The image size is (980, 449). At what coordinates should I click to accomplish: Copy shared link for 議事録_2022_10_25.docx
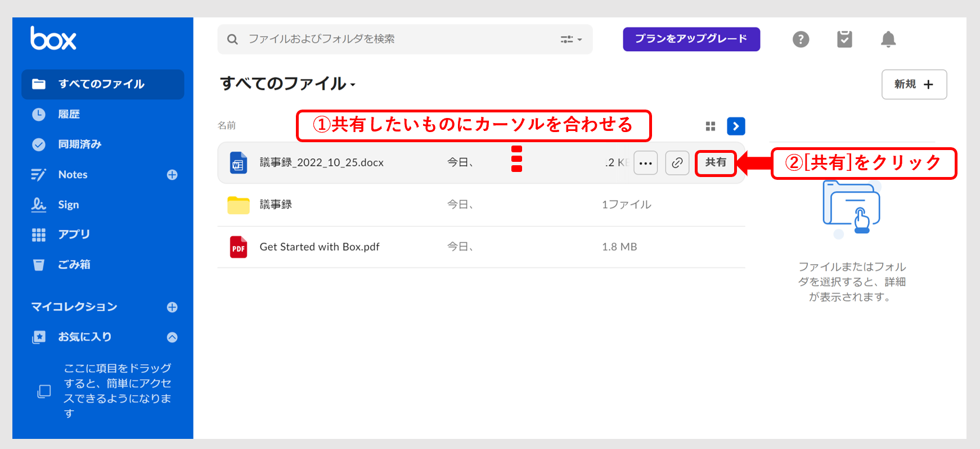click(x=677, y=163)
